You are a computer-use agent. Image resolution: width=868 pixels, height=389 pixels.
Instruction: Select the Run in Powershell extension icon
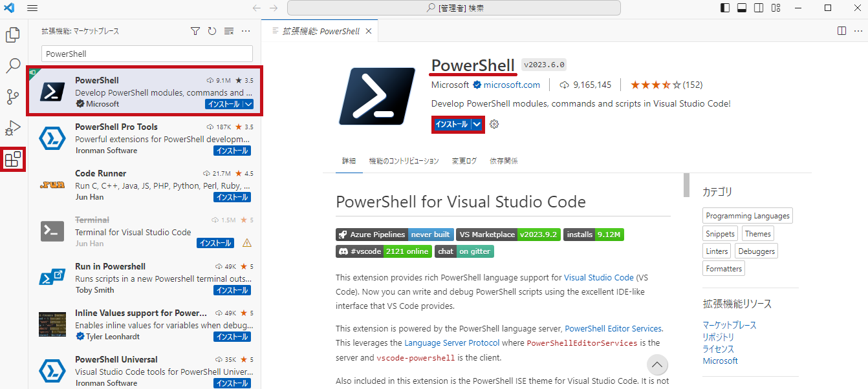click(x=52, y=278)
